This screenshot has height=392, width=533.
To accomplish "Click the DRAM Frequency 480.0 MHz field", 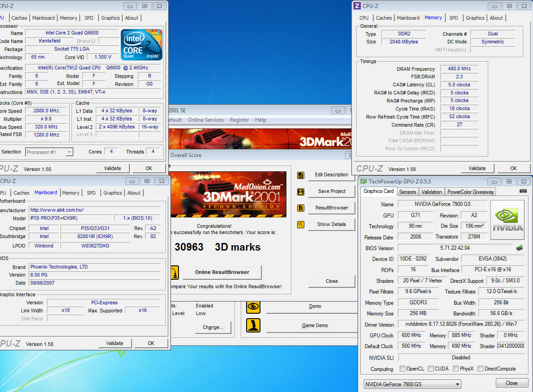I will pyautogui.click(x=459, y=68).
